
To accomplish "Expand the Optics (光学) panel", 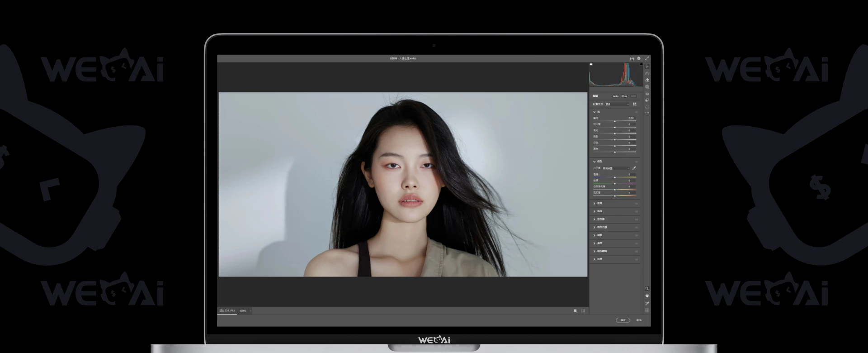I will [594, 243].
